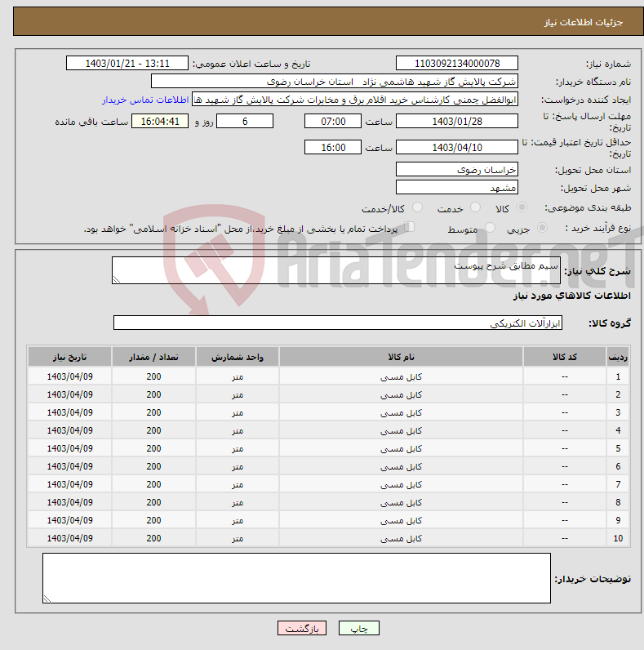Click کابل مسی in row 2
The height and width of the screenshot is (650, 644).
click(401, 394)
